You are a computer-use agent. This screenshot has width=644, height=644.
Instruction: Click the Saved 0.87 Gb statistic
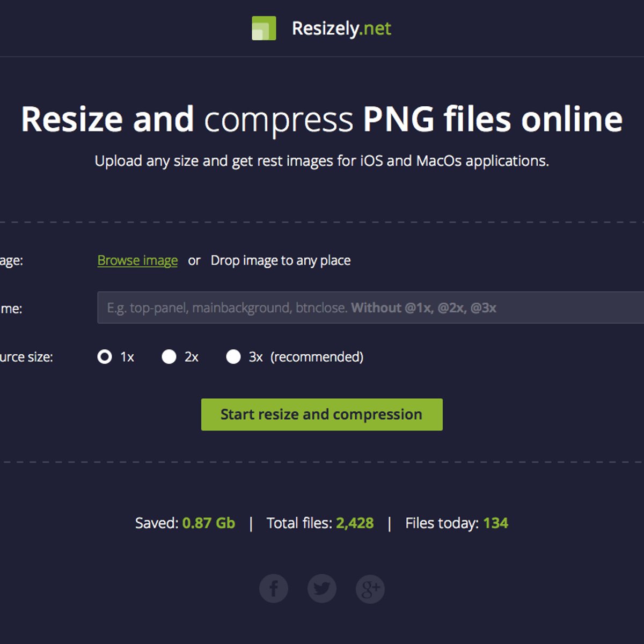(x=185, y=523)
